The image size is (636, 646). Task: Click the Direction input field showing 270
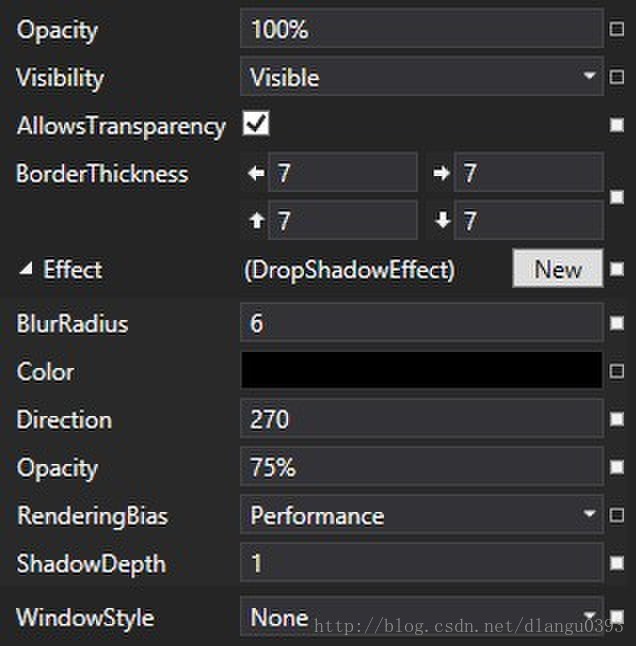point(422,419)
